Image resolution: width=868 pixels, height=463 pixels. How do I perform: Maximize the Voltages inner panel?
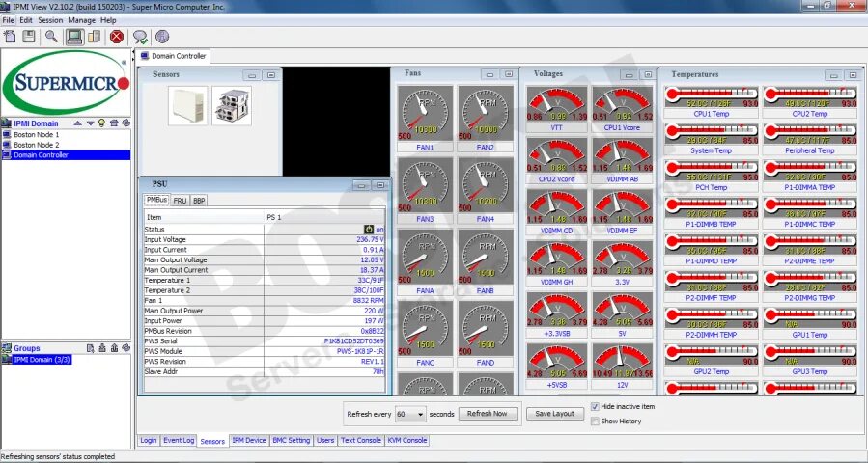tap(647, 74)
